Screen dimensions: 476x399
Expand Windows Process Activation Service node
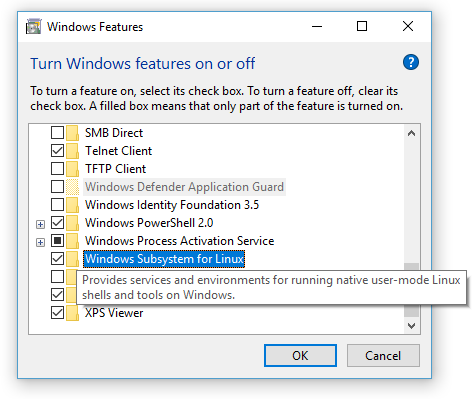tap(40, 242)
